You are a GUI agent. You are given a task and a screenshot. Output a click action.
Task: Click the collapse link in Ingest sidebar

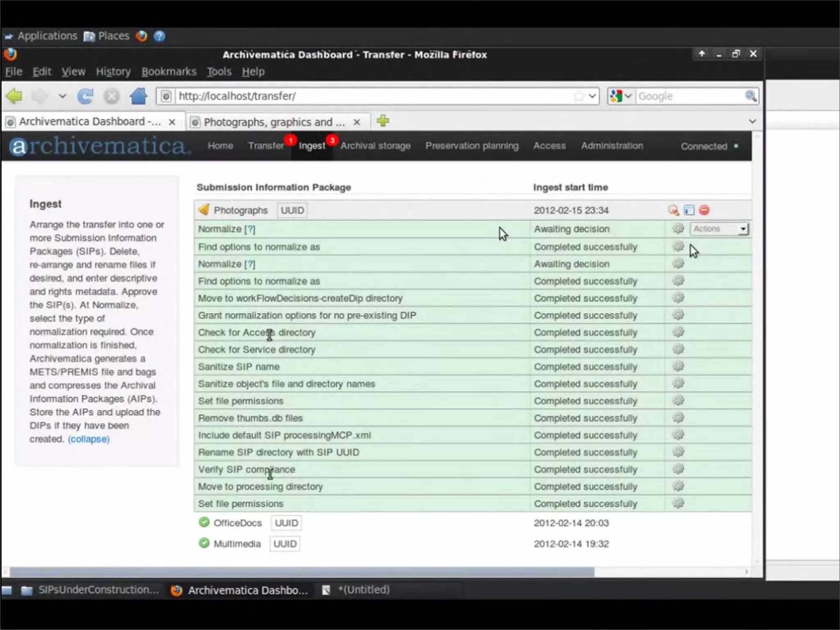point(89,439)
